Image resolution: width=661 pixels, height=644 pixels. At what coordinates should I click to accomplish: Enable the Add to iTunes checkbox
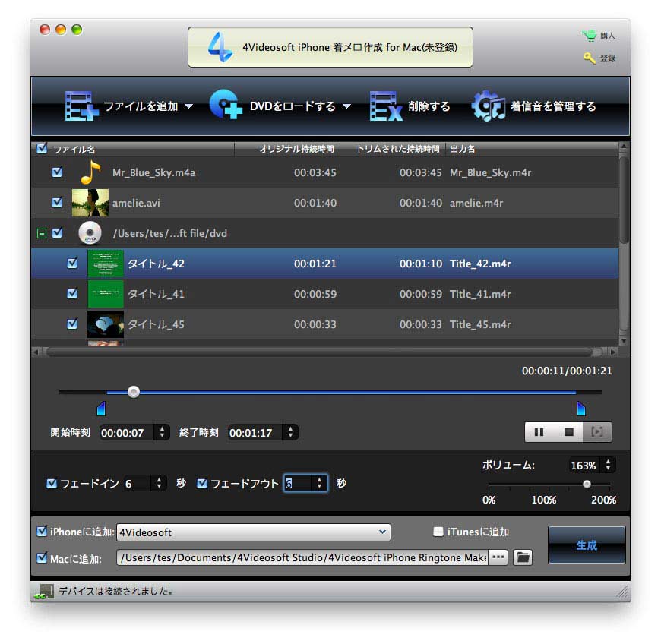[438, 532]
